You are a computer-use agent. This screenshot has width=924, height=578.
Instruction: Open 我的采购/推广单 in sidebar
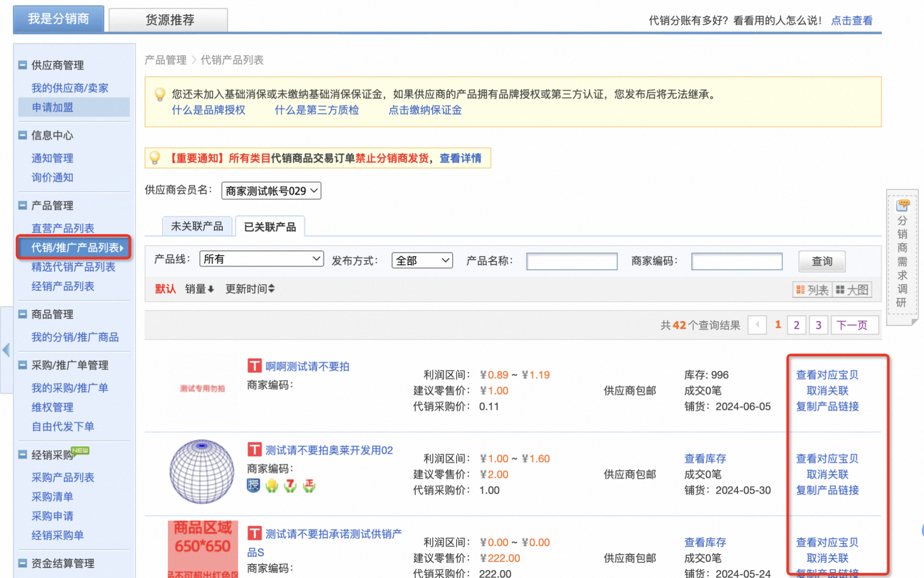click(x=70, y=388)
